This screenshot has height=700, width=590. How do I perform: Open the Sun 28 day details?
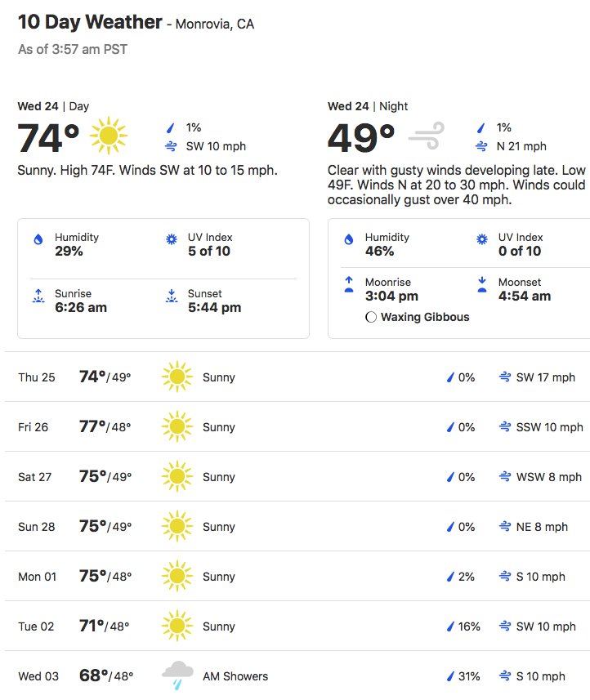click(x=297, y=526)
